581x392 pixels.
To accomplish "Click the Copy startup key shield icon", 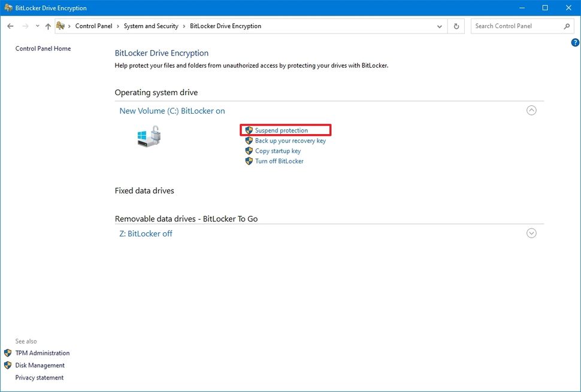I will [248, 151].
